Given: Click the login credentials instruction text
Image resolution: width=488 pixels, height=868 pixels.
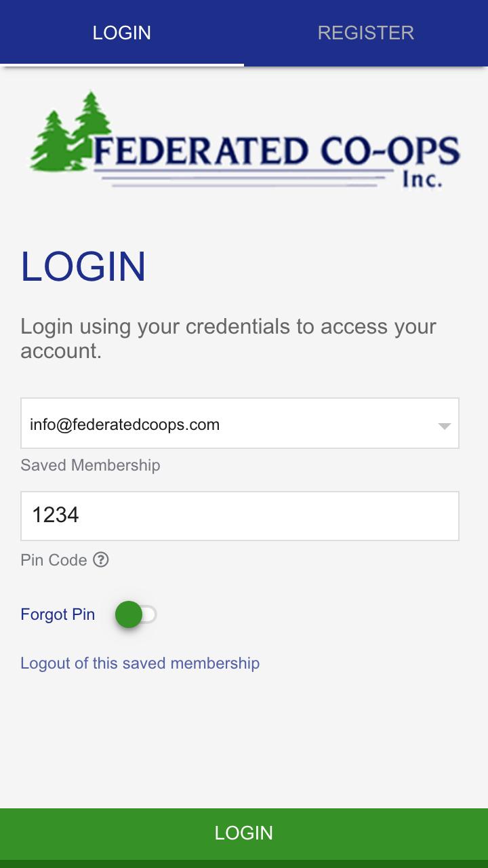Looking at the screenshot, I should tap(228, 338).
